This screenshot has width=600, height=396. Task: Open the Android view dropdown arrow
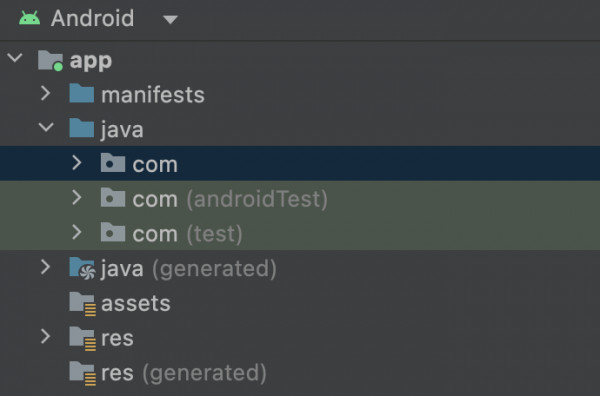click(x=170, y=20)
